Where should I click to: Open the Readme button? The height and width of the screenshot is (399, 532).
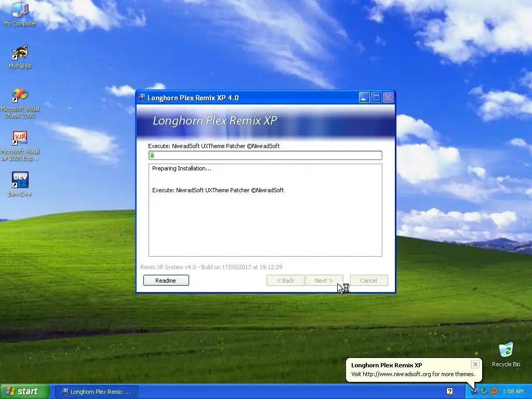click(166, 280)
